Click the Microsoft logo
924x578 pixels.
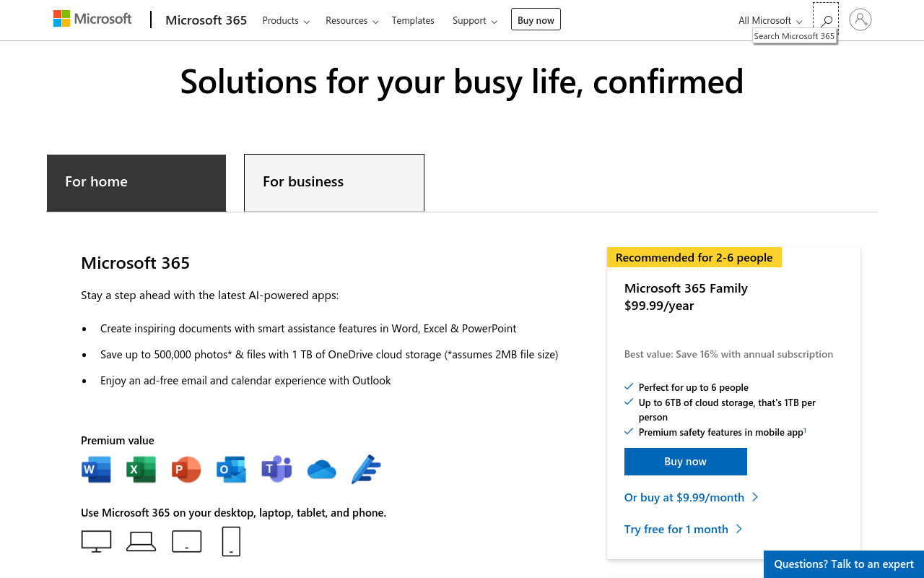(92, 20)
